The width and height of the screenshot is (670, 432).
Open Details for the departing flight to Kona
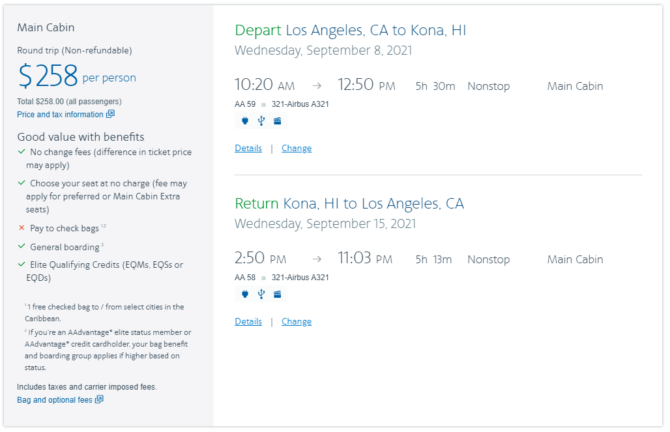click(x=248, y=148)
